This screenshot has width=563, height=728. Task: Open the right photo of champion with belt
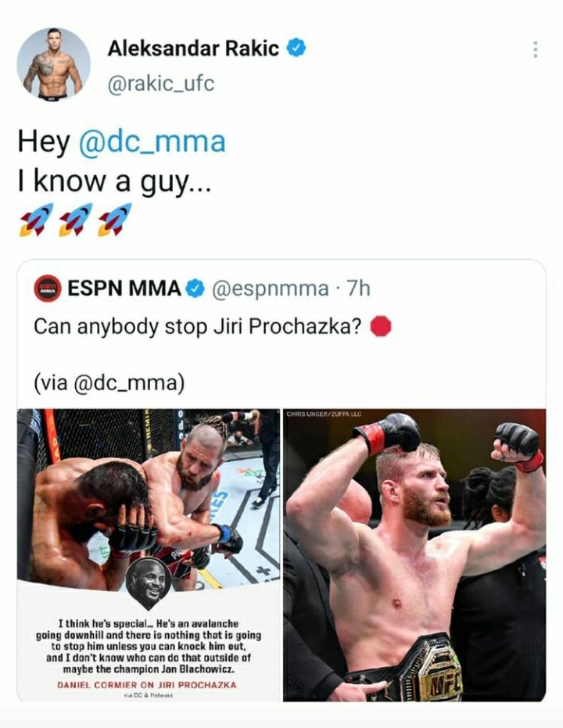coord(414,555)
